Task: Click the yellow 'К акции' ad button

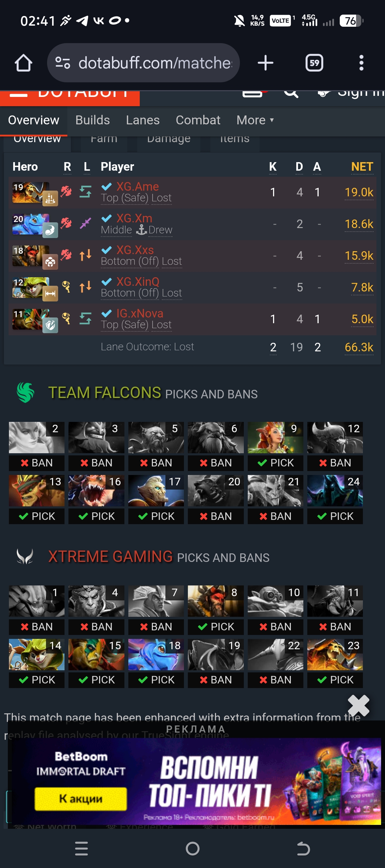Action: click(81, 799)
